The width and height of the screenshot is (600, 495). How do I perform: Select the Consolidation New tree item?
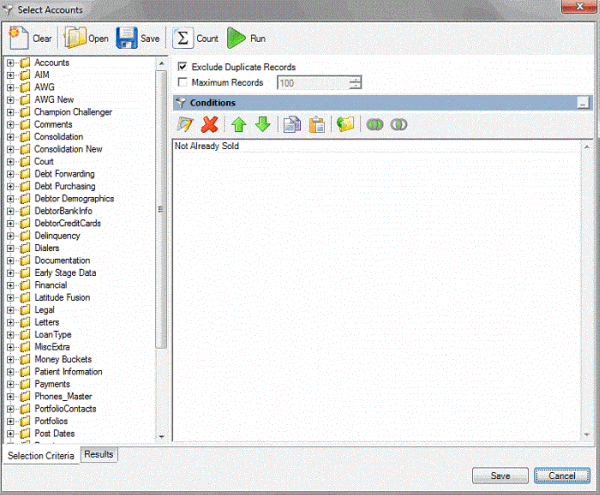click(x=68, y=149)
